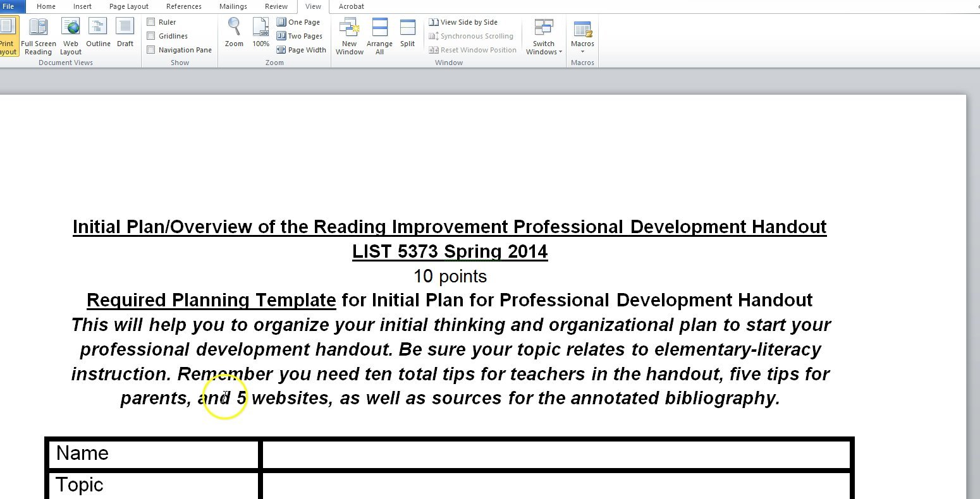This screenshot has width=980, height=499.
Task: Open the Acrobat ribbon tab
Action: pyautogui.click(x=351, y=6)
